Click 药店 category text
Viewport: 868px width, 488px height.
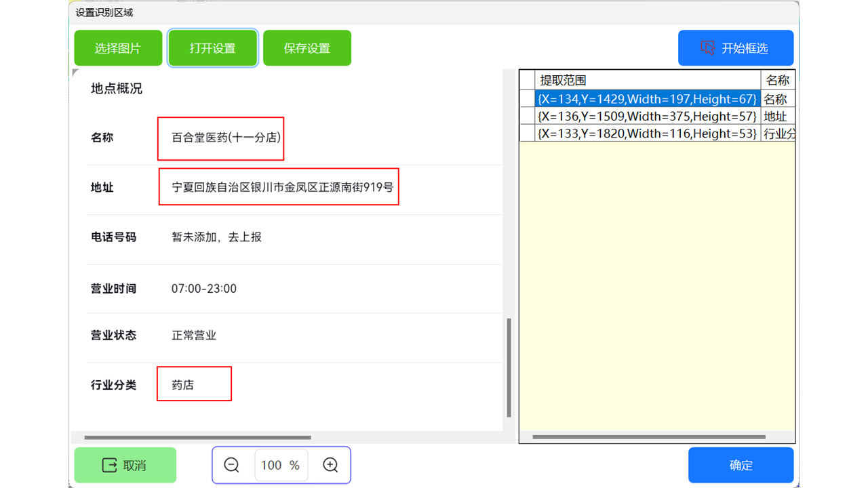pyautogui.click(x=182, y=385)
